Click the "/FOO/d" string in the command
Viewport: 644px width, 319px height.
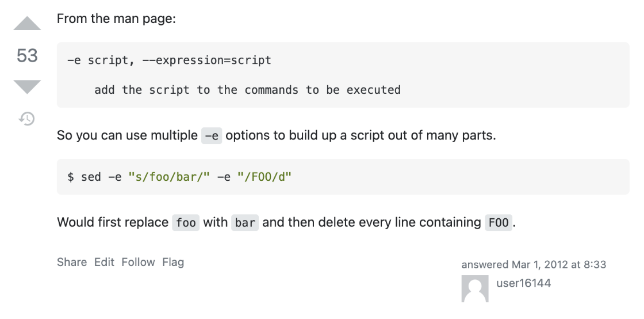coord(264,177)
